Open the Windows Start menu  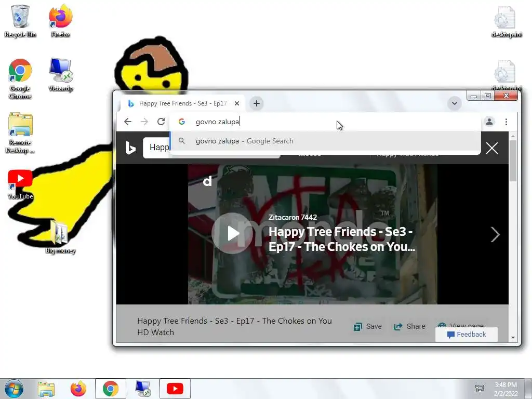tap(14, 389)
